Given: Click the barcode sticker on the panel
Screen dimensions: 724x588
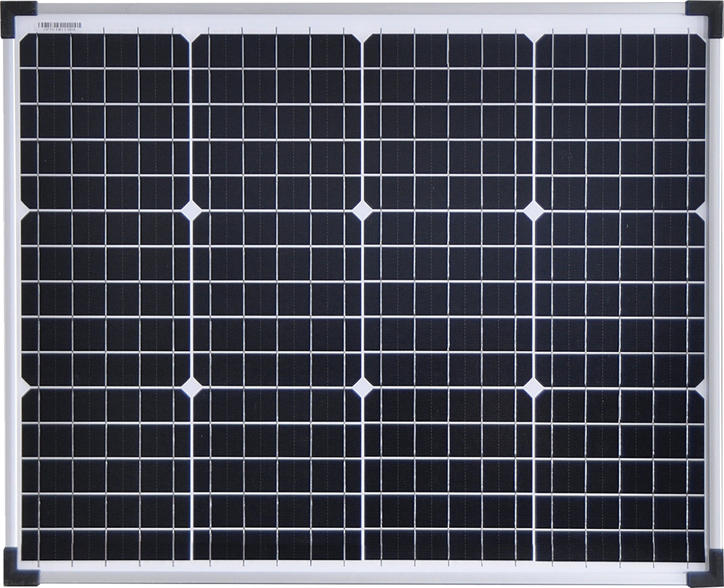Looking at the screenshot, I should click(58, 25).
